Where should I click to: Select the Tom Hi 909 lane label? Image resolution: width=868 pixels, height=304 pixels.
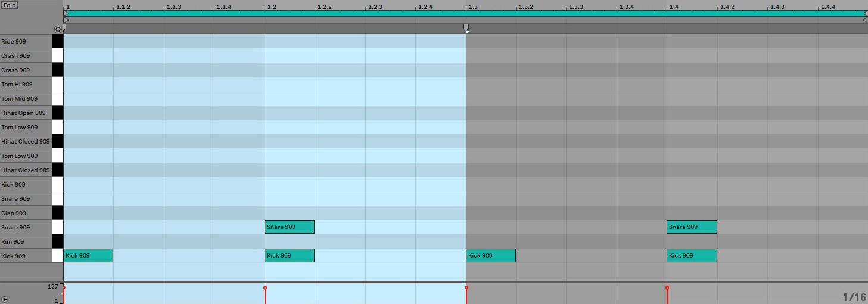(x=17, y=84)
